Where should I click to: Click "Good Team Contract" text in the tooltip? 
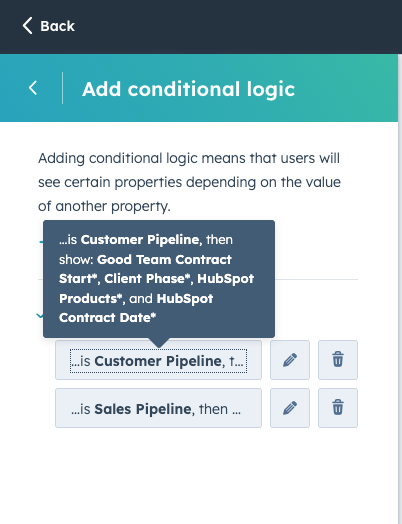(164, 259)
